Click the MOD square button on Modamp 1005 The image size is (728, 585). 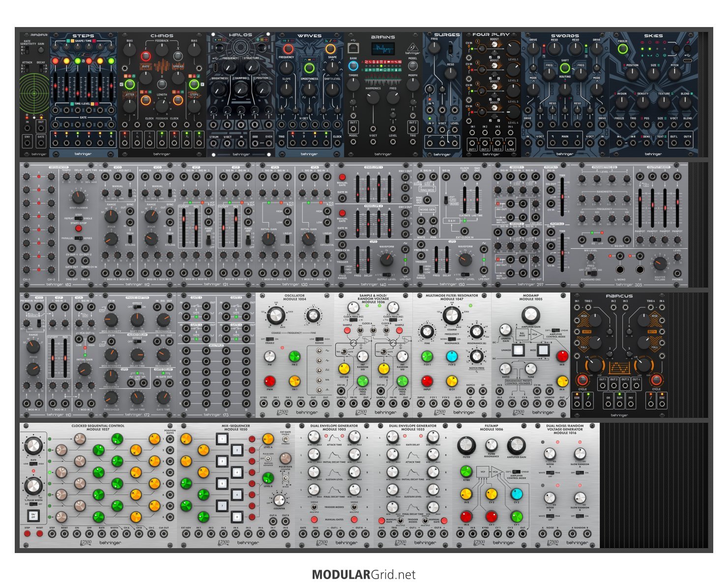click(543, 351)
